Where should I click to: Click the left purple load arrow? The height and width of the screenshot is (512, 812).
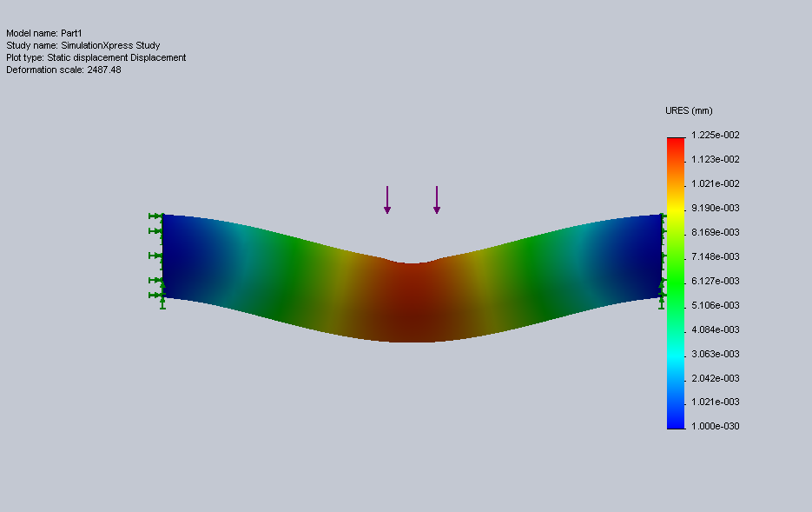(x=387, y=200)
